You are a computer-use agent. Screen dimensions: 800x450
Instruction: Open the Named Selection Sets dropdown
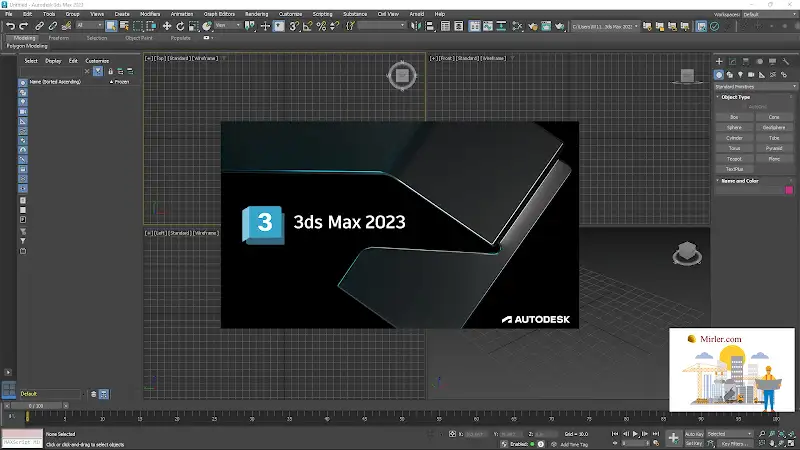pos(381,26)
